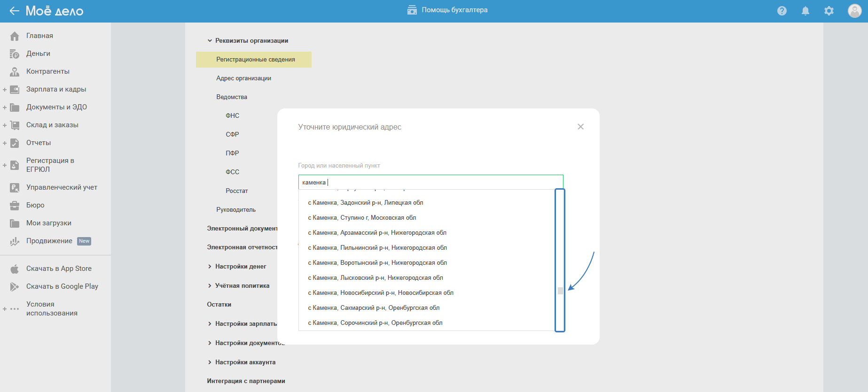Open notifications bell icon

pyautogui.click(x=805, y=11)
